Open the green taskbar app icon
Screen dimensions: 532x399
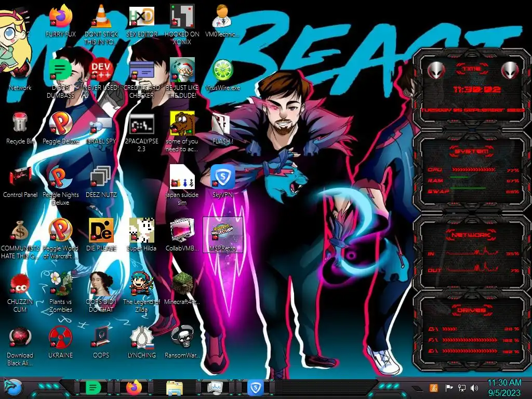pyautogui.click(x=94, y=388)
